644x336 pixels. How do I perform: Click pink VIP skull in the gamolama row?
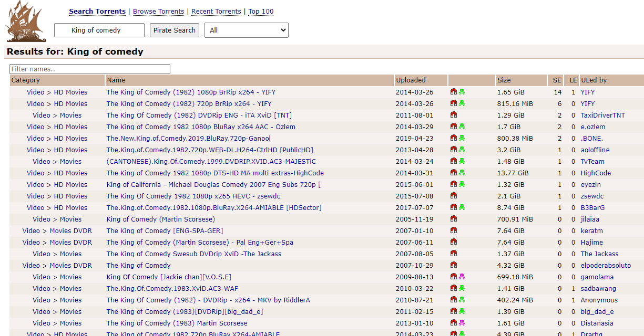point(462,277)
